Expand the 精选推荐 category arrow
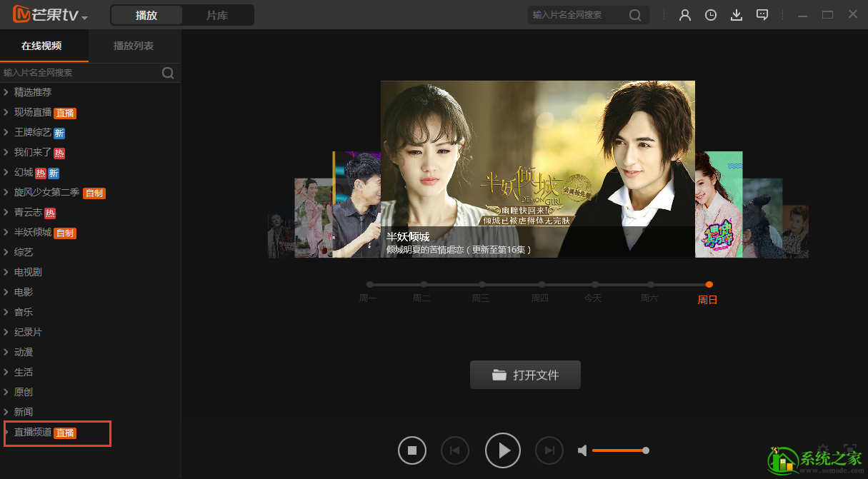This screenshot has height=479, width=868. (x=6, y=92)
